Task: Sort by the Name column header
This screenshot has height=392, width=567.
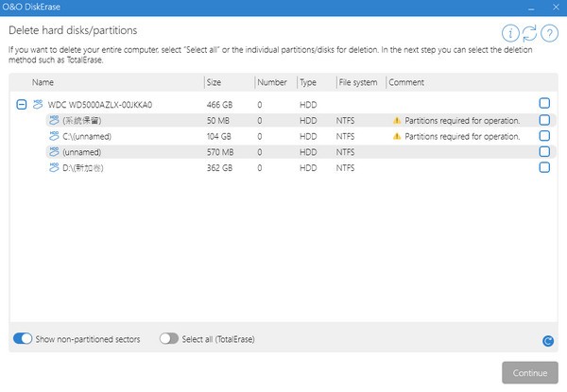Action: click(x=43, y=82)
